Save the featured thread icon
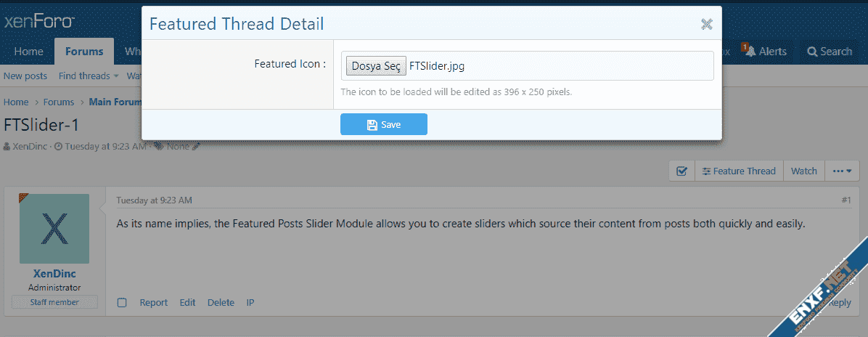The height and width of the screenshot is (337, 868). (383, 124)
